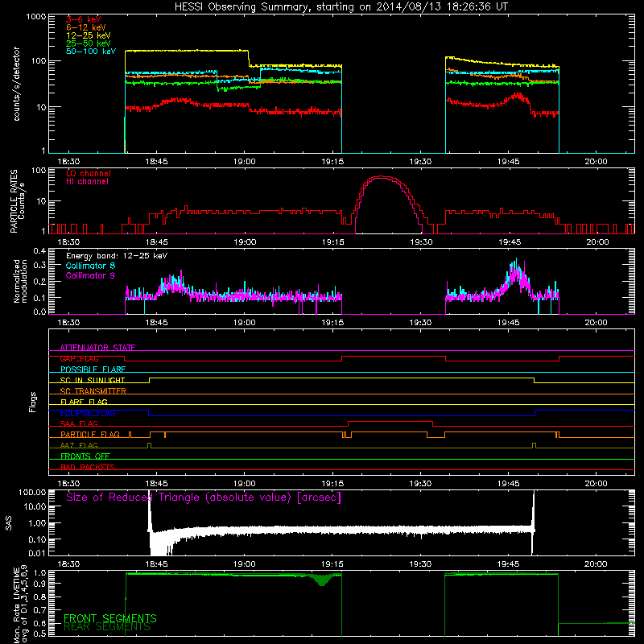Viewport: 644px width, 644px height.
Task: Click '19:30' under the particle rates plot
Action: click(421, 242)
